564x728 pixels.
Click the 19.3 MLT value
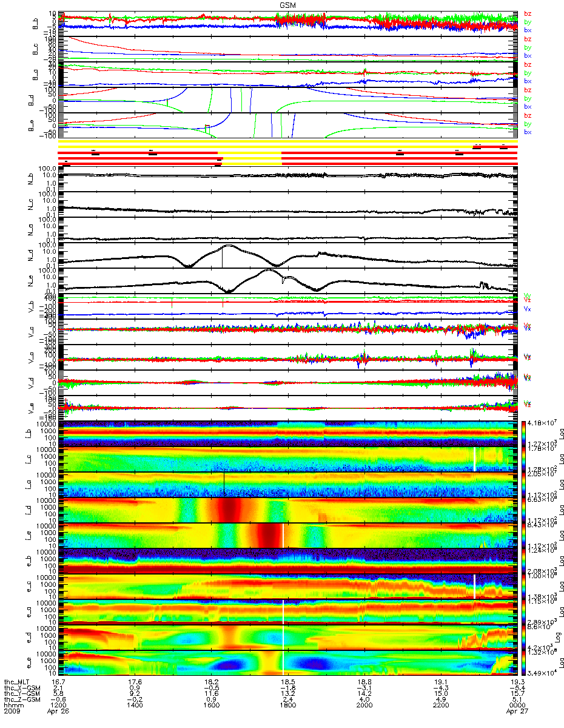[517, 682]
